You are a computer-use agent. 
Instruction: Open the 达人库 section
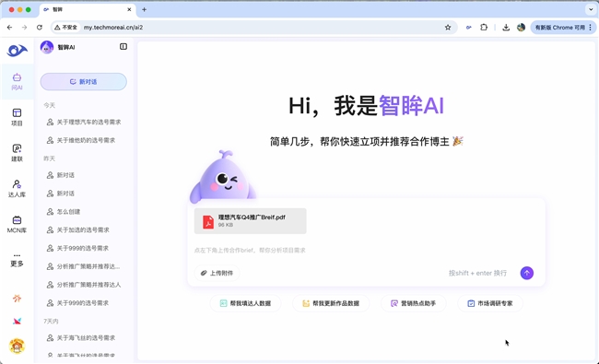17,188
